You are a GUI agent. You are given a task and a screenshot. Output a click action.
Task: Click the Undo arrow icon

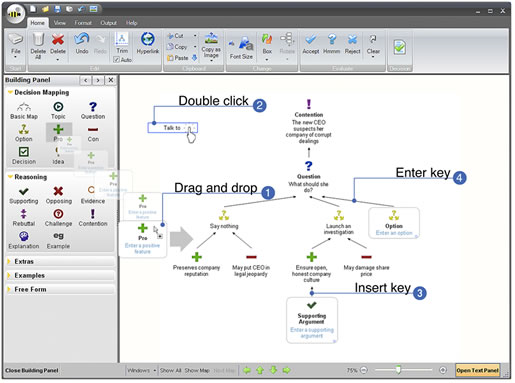click(x=82, y=39)
